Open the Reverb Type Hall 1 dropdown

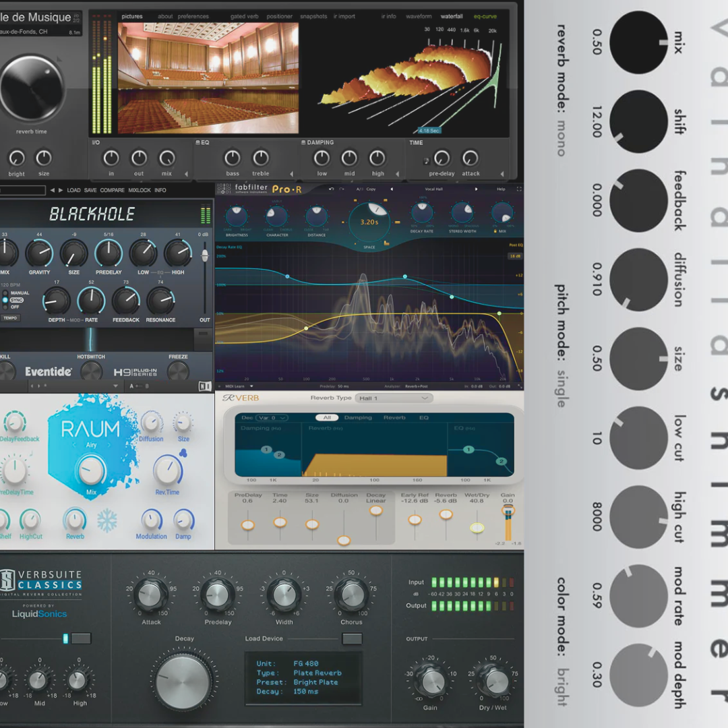pyautogui.click(x=394, y=398)
